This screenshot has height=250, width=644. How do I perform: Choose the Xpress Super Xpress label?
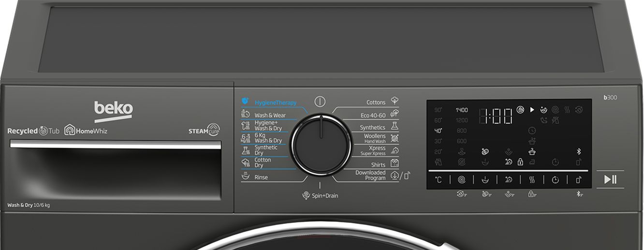coord(373,151)
